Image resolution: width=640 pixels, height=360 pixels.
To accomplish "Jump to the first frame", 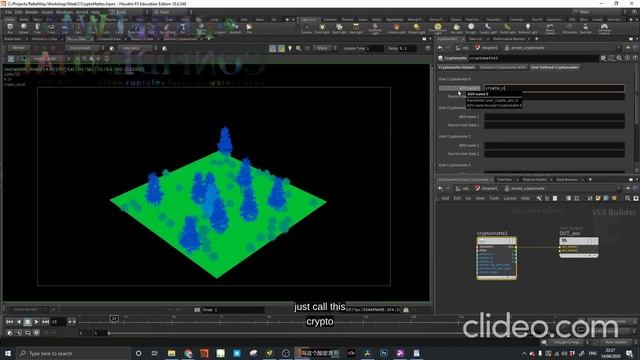I will (x=9, y=322).
